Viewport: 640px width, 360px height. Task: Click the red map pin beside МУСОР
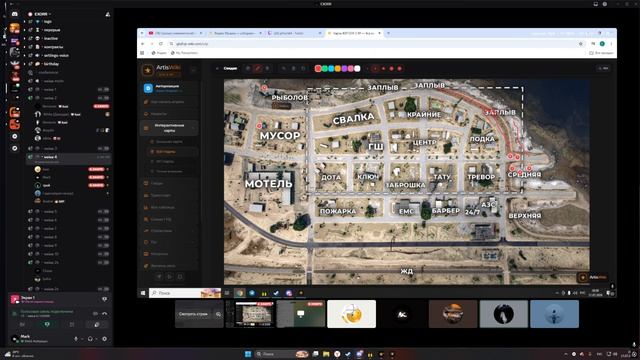[x=259, y=126]
